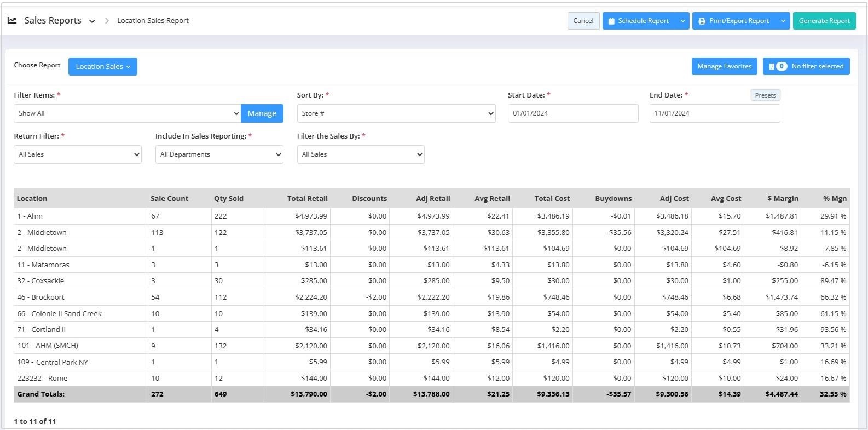Expand the Sales Reports dropdown chevron
This screenshot has width=868, height=430.
(92, 21)
